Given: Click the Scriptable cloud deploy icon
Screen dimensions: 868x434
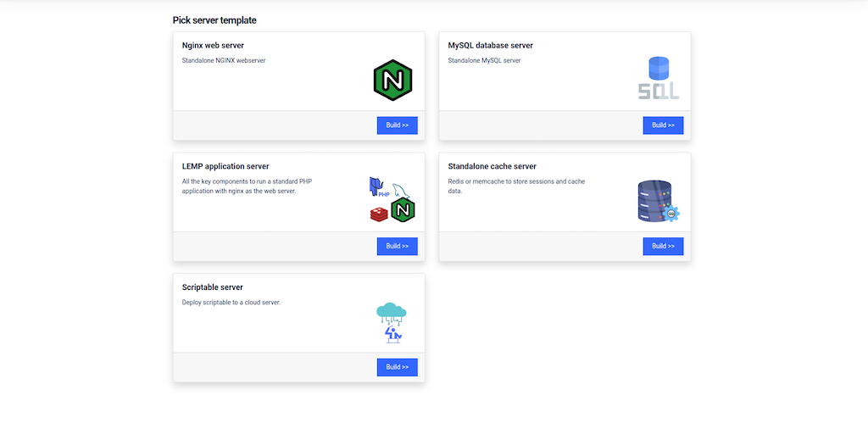Looking at the screenshot, I should [391, 323].
